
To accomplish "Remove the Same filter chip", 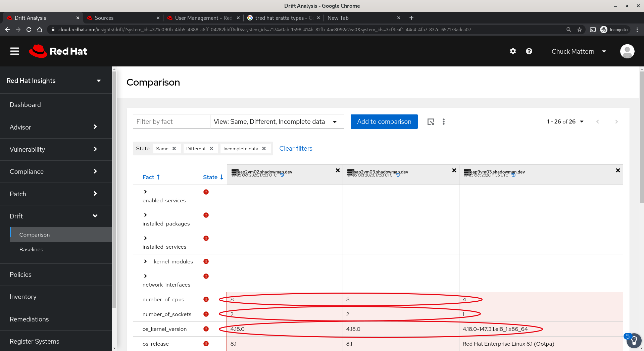I will pyautogui.click(x=174, y=149).
